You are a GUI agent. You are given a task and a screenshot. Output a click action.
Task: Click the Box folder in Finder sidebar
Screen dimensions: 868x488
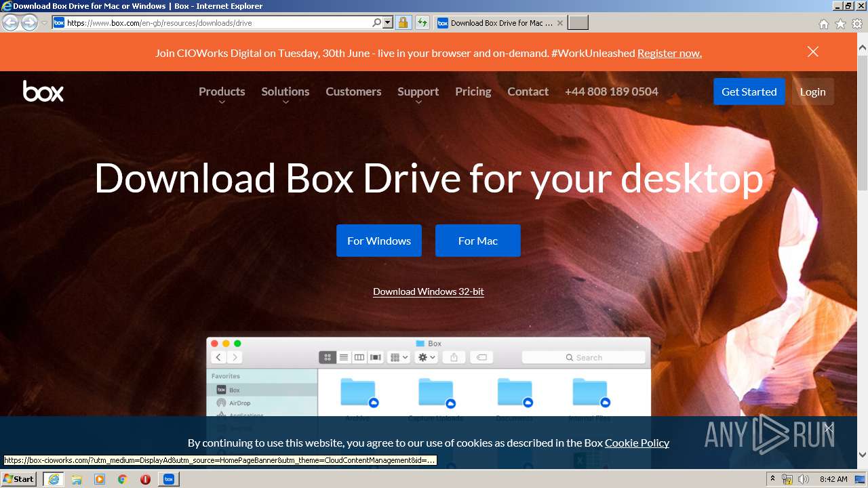tap(263, 390)
